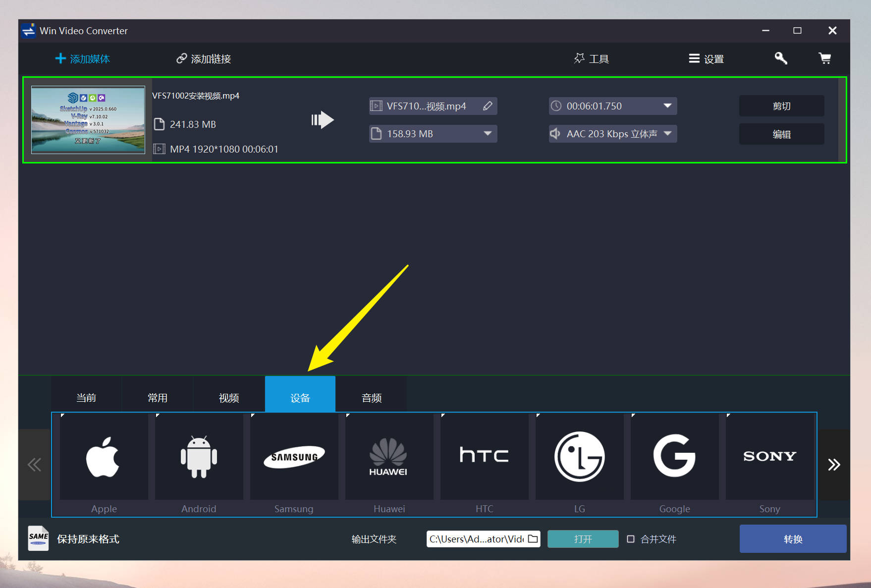Click the Cut (剪切) button

coord(781,106)
